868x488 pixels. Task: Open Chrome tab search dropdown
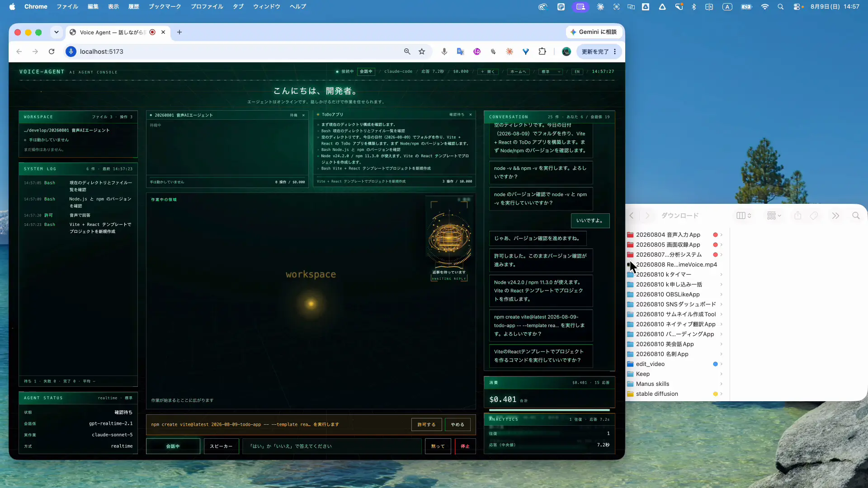tap(56, 32)
